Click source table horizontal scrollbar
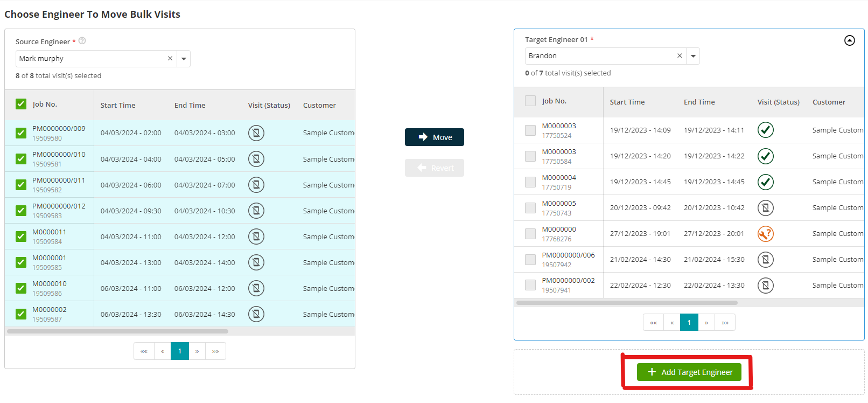Screen dimensions: 868x403 pyautogui.click(x=117, y=331)
